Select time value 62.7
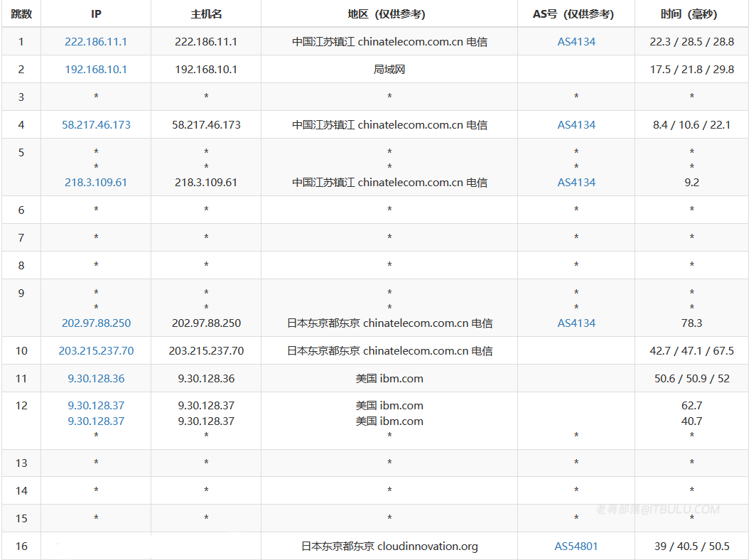The image size is (756, 560). [x=691, y=406]
